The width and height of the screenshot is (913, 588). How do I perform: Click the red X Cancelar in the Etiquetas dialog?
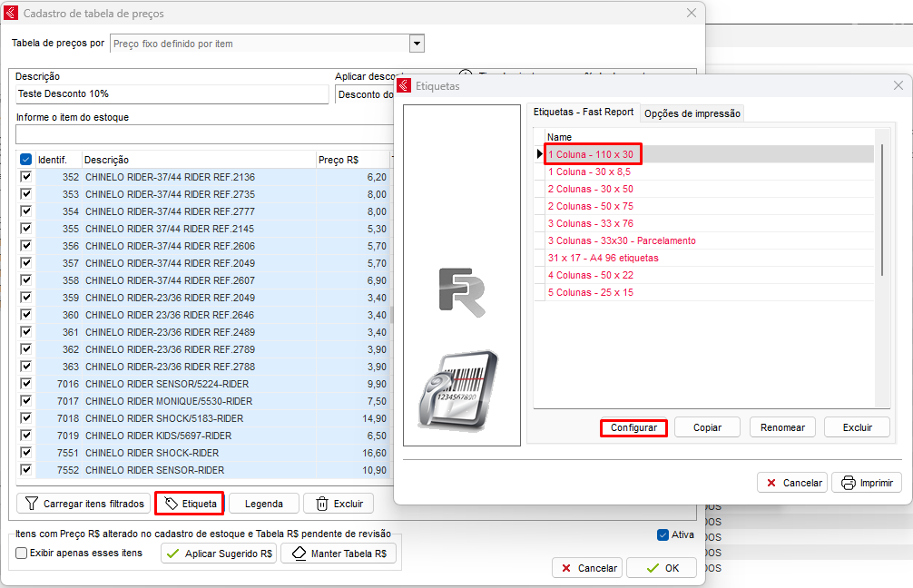(771, 483)
